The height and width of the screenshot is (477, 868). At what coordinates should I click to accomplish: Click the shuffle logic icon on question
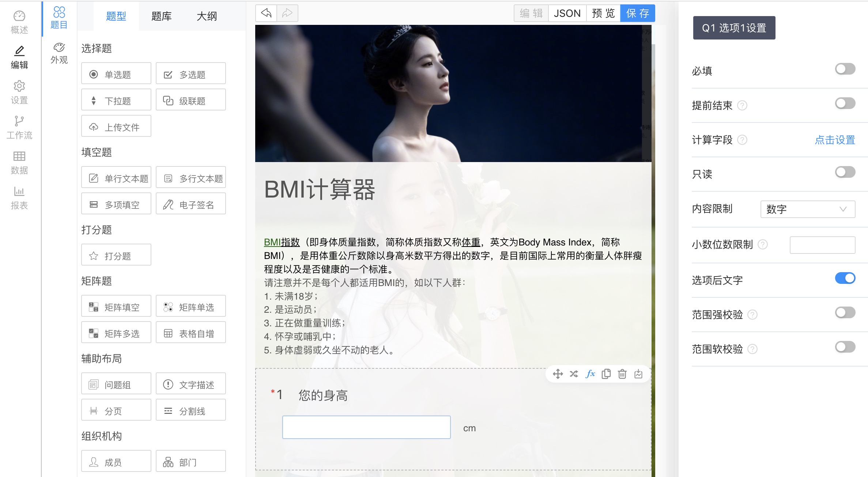(574, 374)
